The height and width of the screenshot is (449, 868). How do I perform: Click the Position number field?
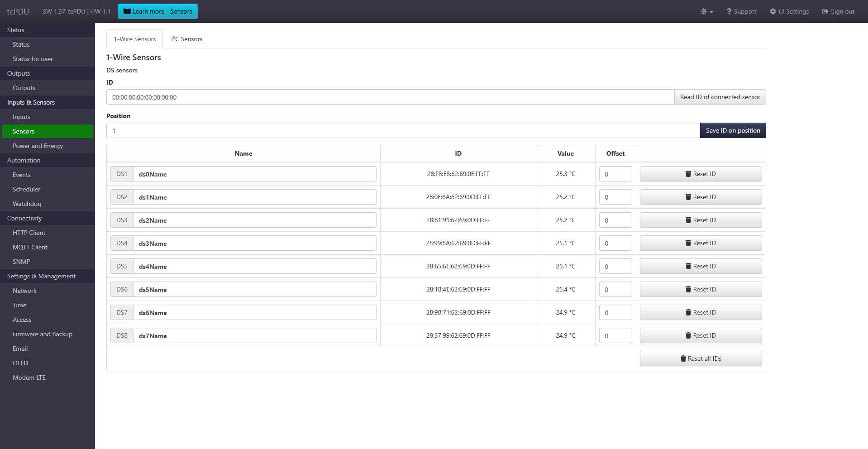[403, 130]
